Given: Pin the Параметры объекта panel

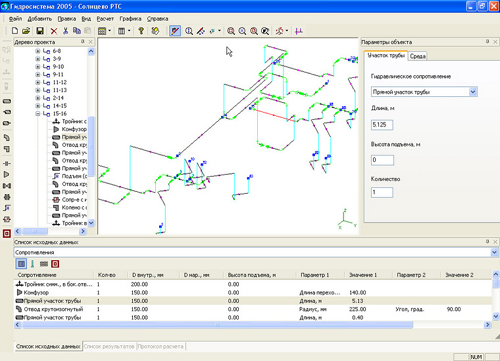Looking at the screenshot, I should (487, 42).
